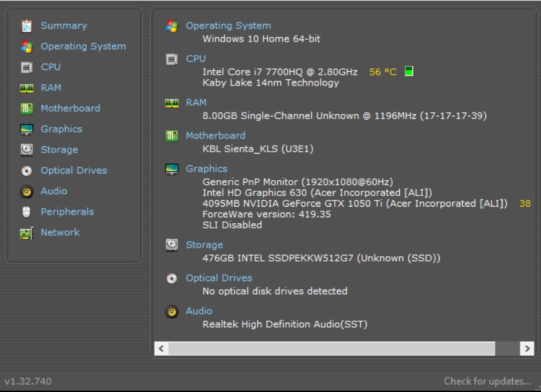Viewport: 541px width, 392px height.
Task: Open the CPU details link in main panel
Action: click(x=196, y=58)
